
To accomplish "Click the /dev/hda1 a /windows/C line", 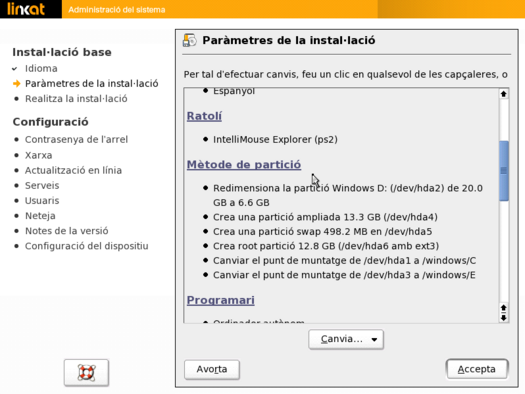I will [345, 260].
